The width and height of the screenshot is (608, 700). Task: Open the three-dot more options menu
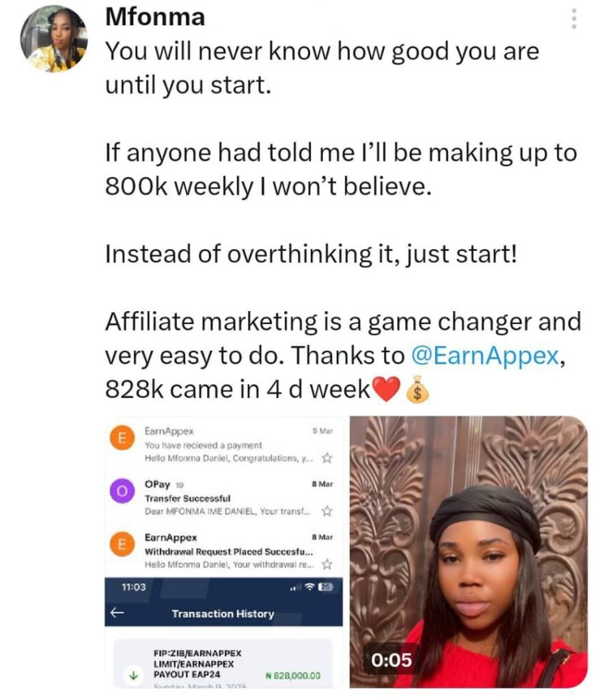(574, 18)
